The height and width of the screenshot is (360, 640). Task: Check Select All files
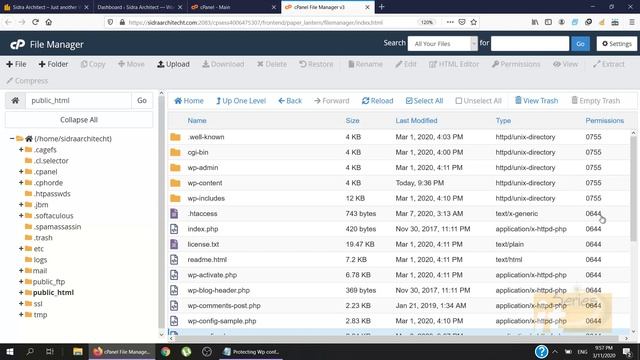click(x=424, y=101)
